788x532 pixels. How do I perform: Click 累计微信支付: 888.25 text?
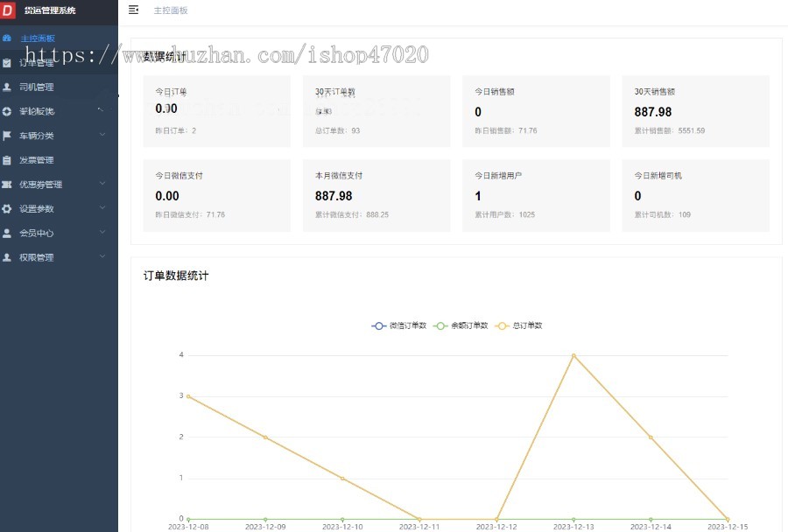352,214
